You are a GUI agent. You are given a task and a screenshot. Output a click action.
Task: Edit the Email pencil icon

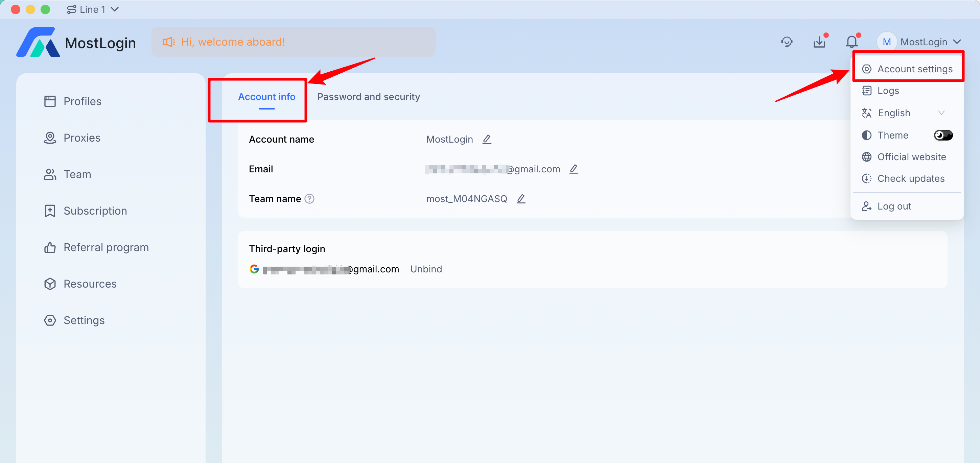(574, 169)
